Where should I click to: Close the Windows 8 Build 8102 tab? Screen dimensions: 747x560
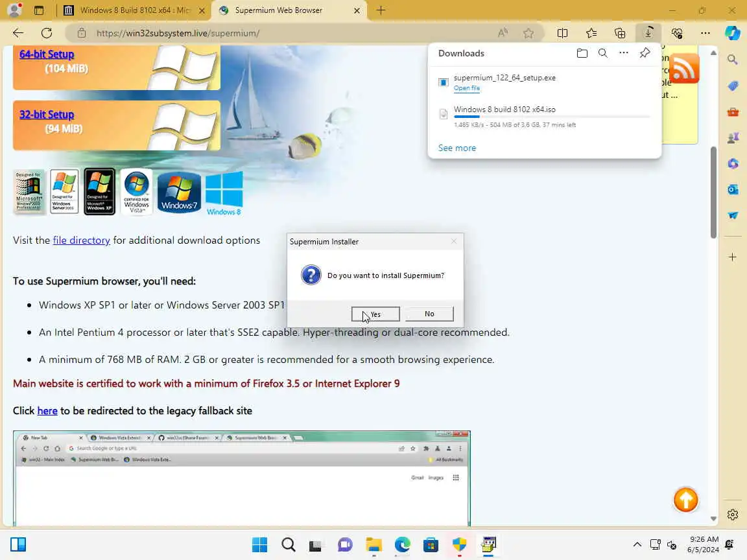coord(202,10)
